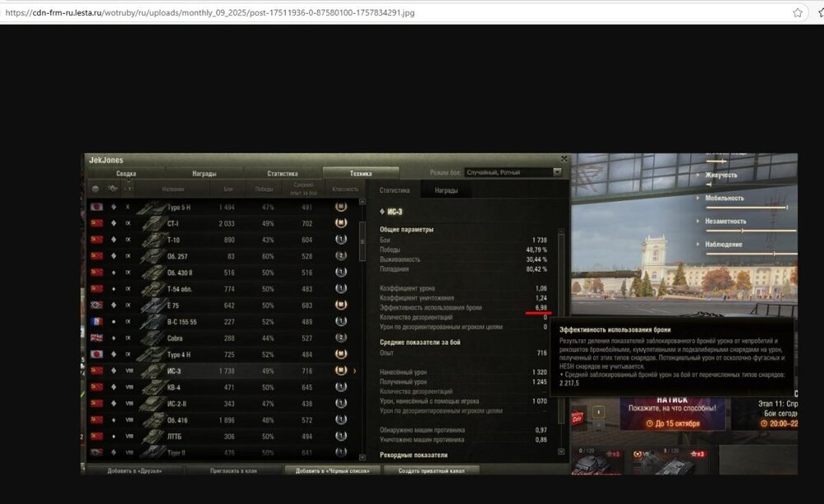The image size is (824, 504).
Task: Click the Эффективность использования брони stat label
Action: (x=430, y=308)
